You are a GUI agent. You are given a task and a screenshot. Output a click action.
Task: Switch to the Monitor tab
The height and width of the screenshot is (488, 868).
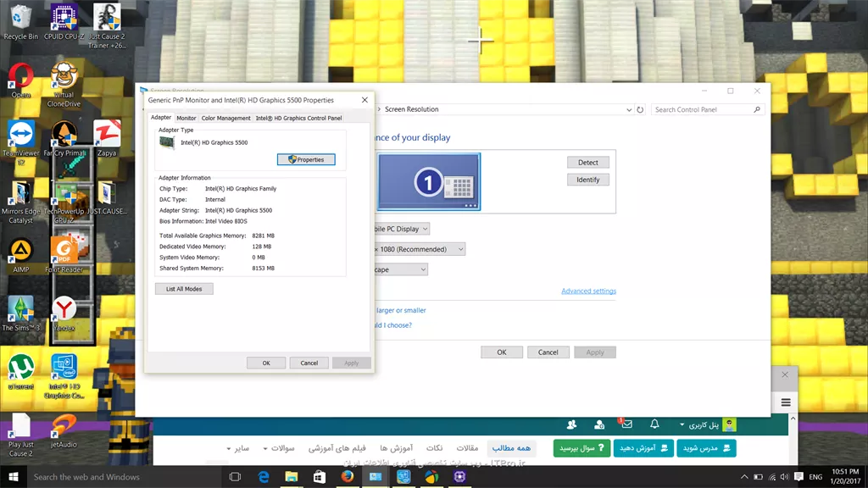(x=186, y=118)
